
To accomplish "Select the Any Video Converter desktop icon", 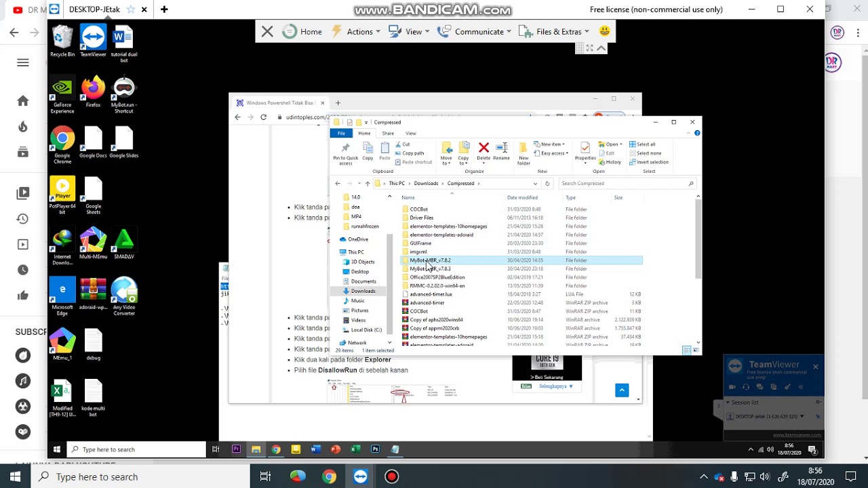I will [x=124, y=297].
